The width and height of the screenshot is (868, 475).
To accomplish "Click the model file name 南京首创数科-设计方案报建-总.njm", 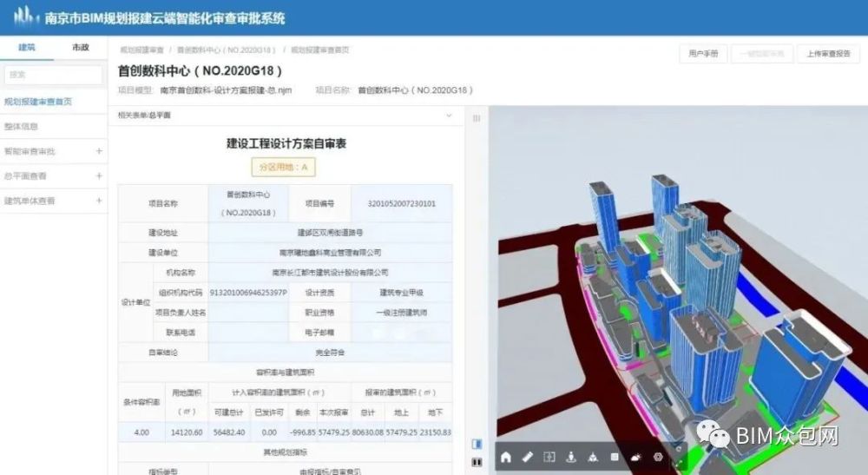I will tap(226, 90).
